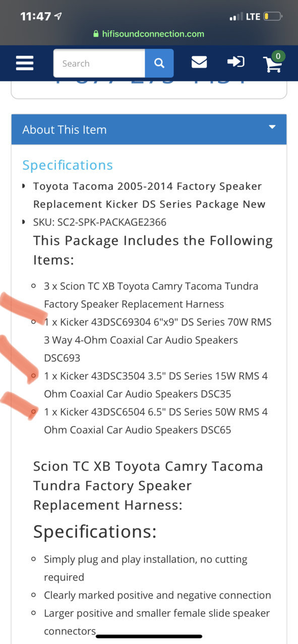Focus the Search text field
Image resolution: width=298 pixels, height=644 pixels.
coord(99,63)
